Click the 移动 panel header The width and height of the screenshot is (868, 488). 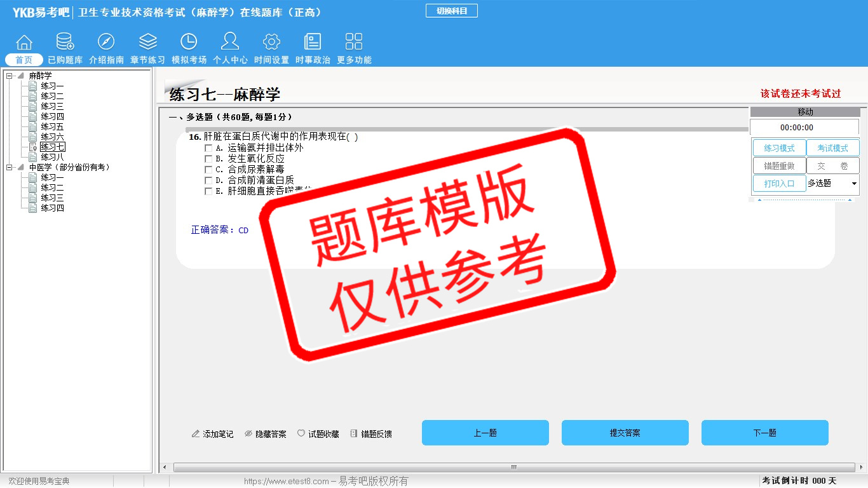(x=804, y=112)
